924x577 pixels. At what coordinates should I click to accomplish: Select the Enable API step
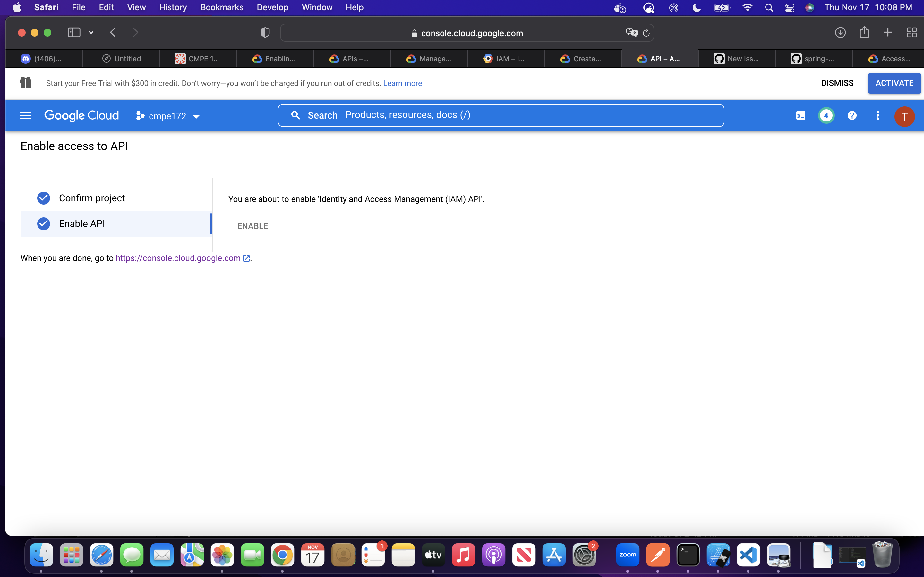[x=82, y=224]
